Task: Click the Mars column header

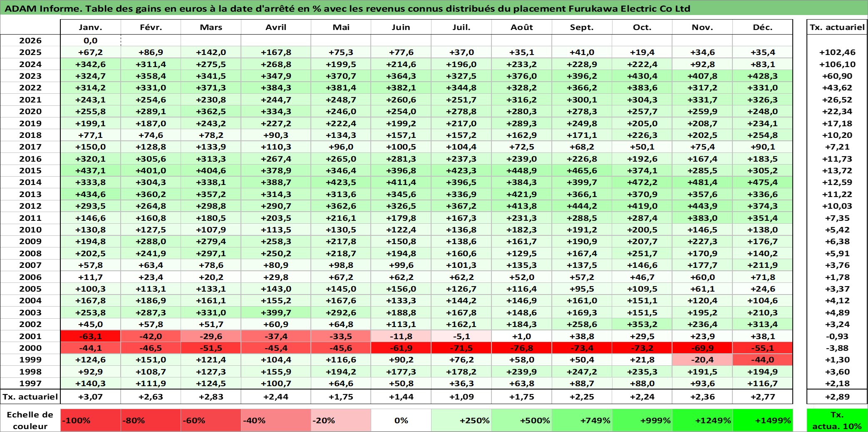Action: tap(211, 27)
